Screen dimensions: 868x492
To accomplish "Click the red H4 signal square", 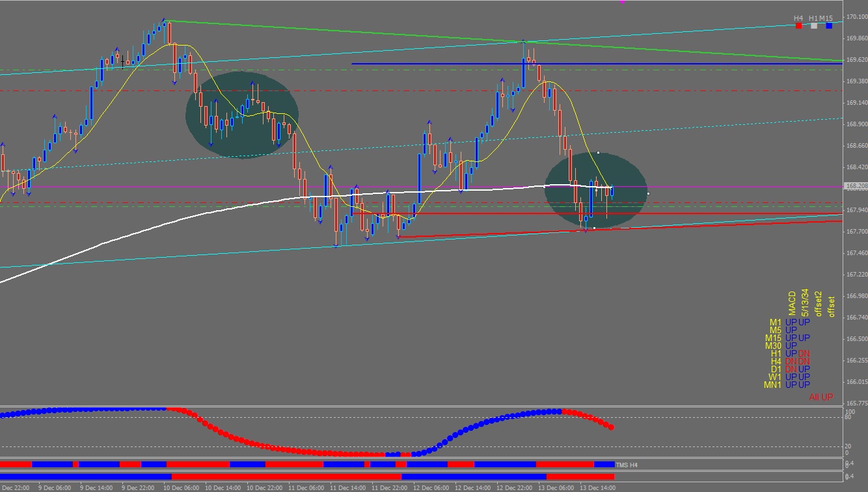I will (798, 26).
